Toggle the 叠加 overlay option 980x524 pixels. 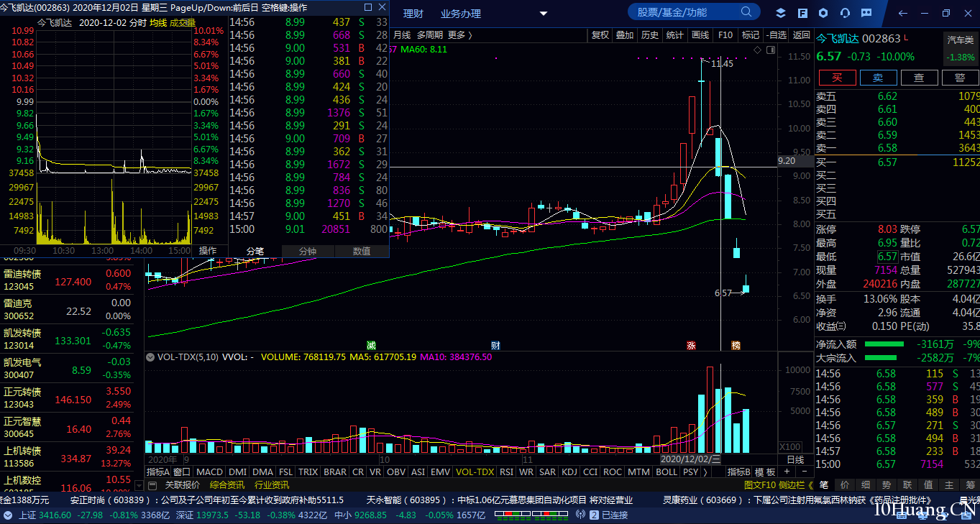tap(625, 35)
